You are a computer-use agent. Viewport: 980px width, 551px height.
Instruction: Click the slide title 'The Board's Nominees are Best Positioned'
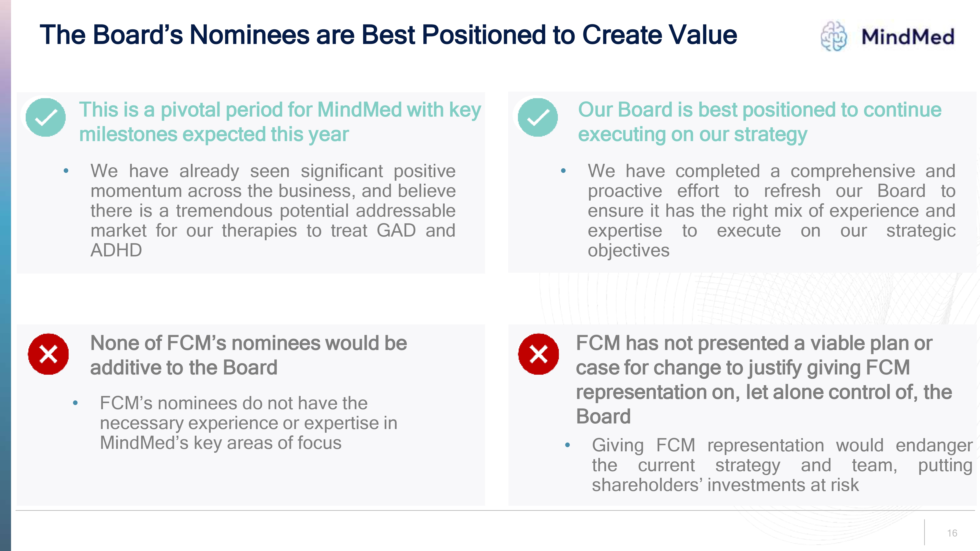388,35
